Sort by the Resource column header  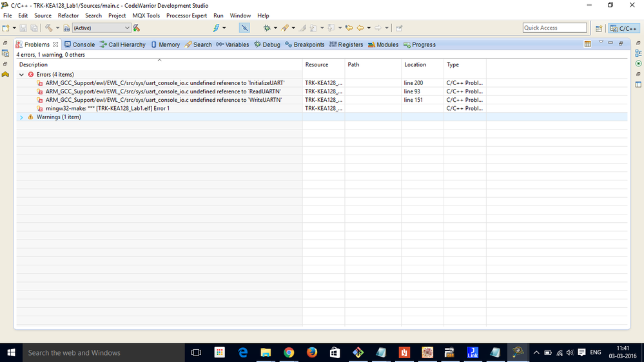324,64
